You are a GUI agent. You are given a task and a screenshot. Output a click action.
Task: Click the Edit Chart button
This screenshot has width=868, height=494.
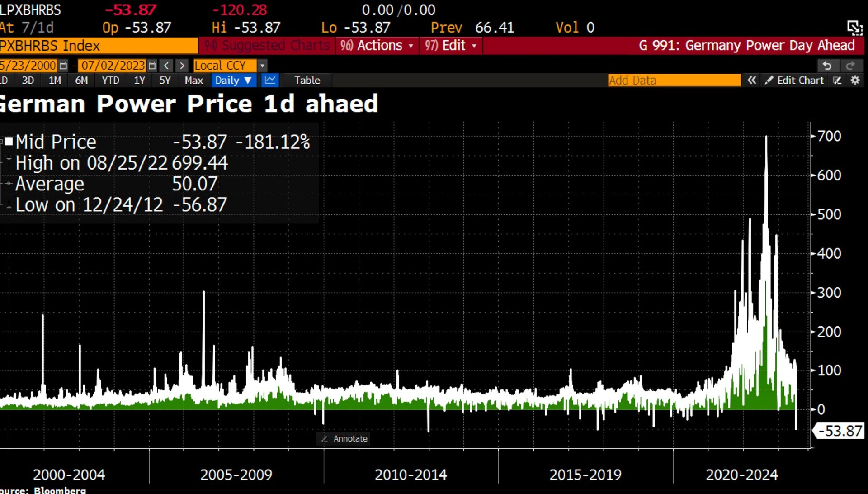(795, 80)
